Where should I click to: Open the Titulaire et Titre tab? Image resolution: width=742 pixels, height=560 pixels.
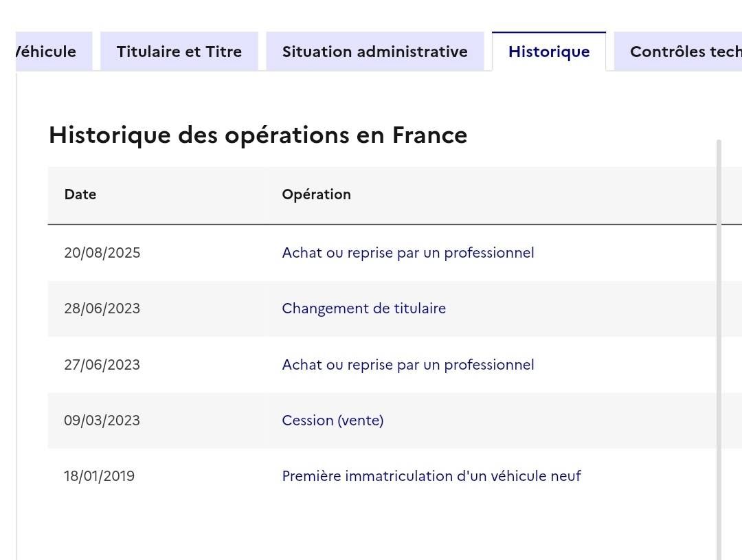coord(179,51)
